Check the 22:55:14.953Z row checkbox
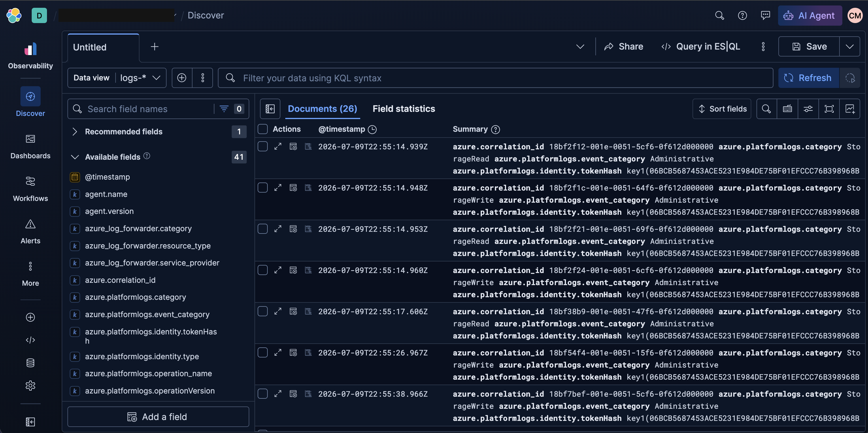 point(263,229)
